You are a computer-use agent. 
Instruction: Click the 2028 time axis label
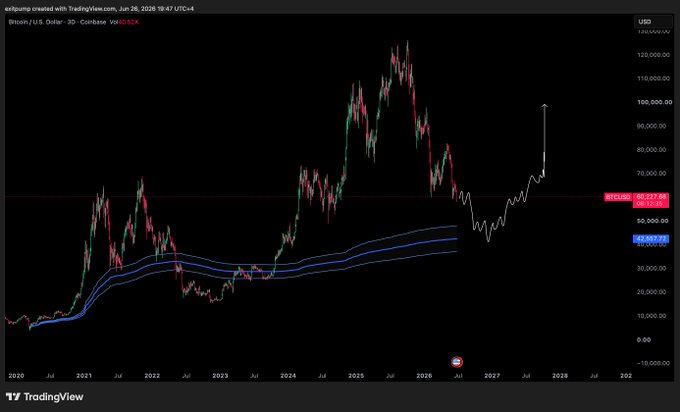click(x=560, y=376)
